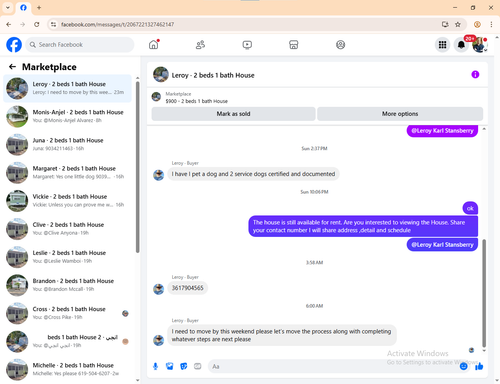The width and height of the screenshot is (500, 384).
Task: Open the tab search dropdown arrow
Action: [x=8, y=7]
